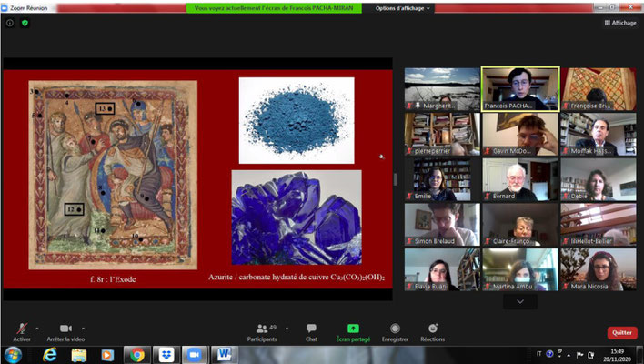
Task: Stop camera with Arrêter la vidéo
Action: 65,332
